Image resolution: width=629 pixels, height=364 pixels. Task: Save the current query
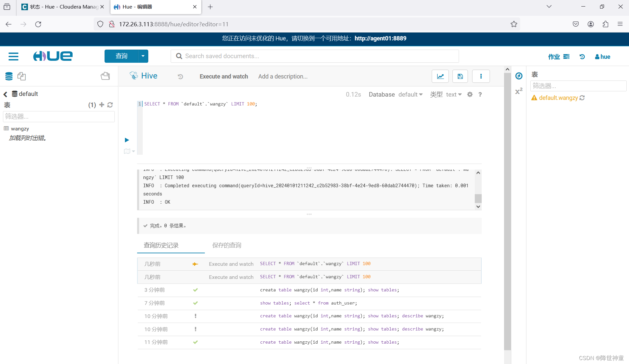coord(460,76)
